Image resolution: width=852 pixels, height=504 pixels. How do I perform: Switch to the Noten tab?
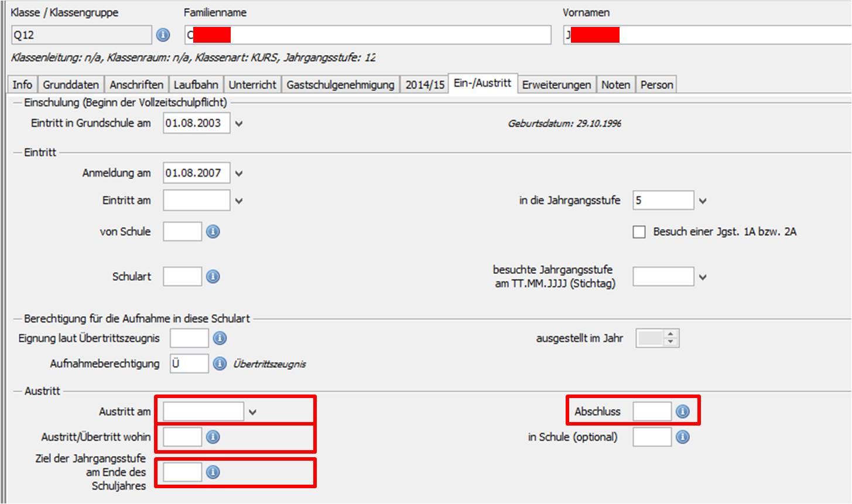point(615,84)
